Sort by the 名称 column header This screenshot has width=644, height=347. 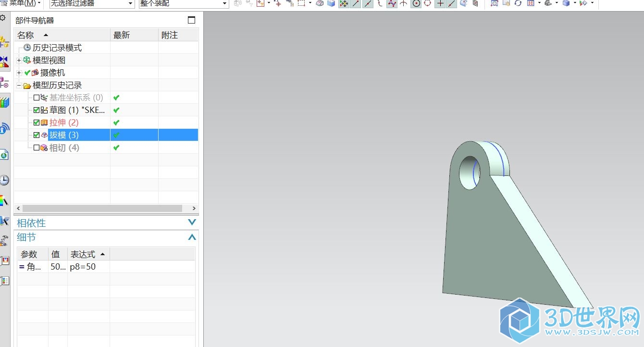click(x=62, y=35)
